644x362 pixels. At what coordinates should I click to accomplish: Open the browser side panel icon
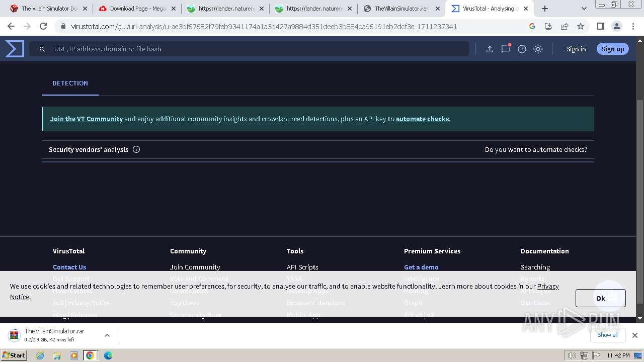point(600,26)
